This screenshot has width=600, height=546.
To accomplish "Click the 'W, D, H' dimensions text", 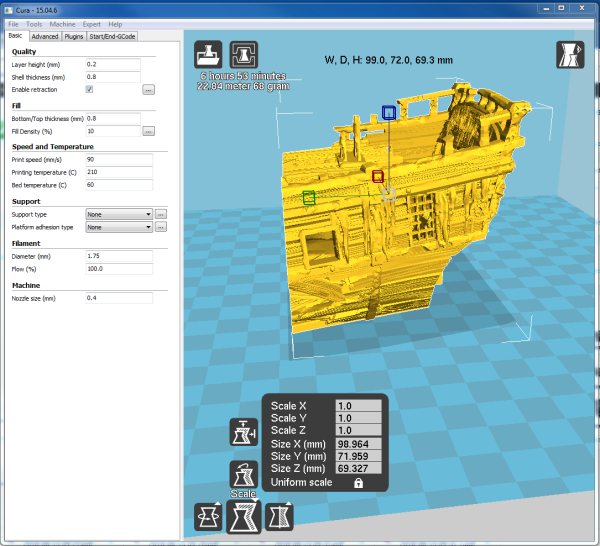I will 389,60.
